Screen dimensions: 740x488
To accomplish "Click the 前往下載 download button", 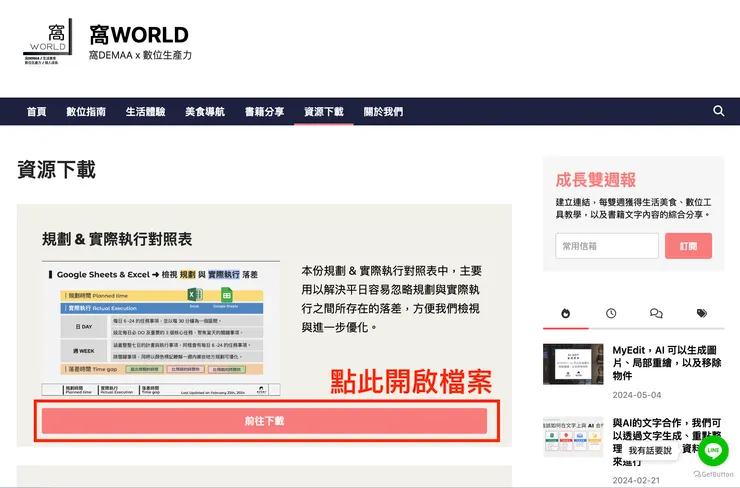I will (264, 421).
